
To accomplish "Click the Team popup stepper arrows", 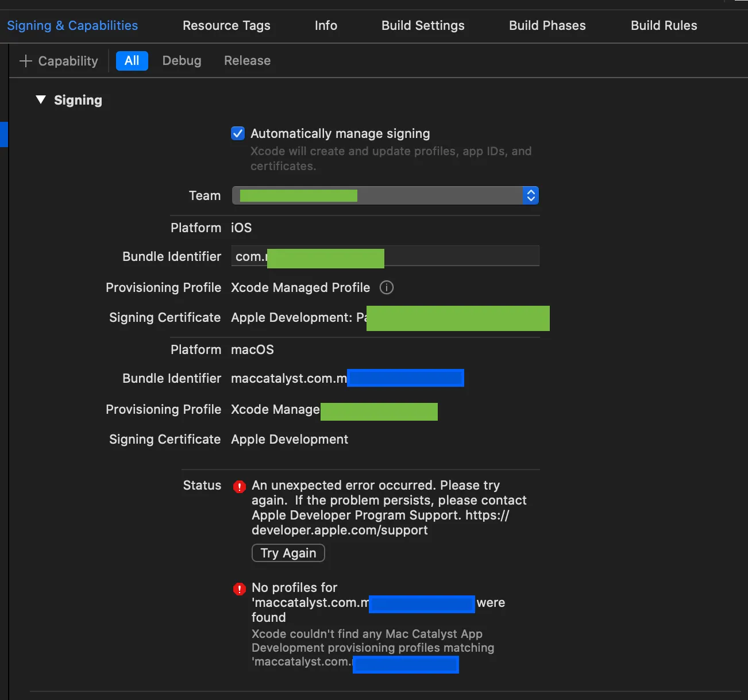I will point(531,195).
